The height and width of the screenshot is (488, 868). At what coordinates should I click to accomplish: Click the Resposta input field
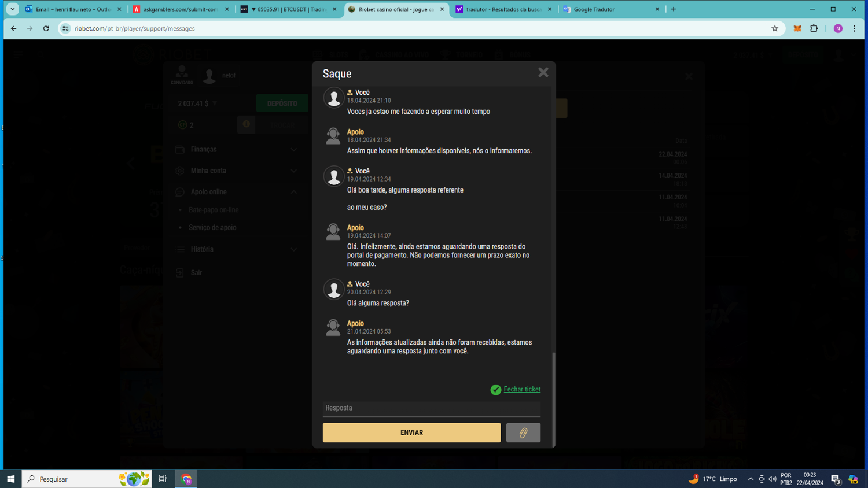click(x=431, y=408)
